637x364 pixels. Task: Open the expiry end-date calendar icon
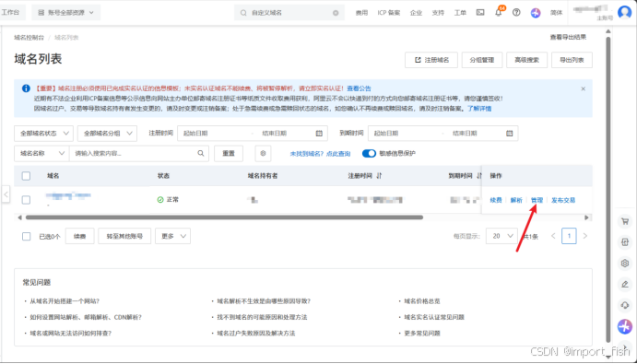[510, 134]
